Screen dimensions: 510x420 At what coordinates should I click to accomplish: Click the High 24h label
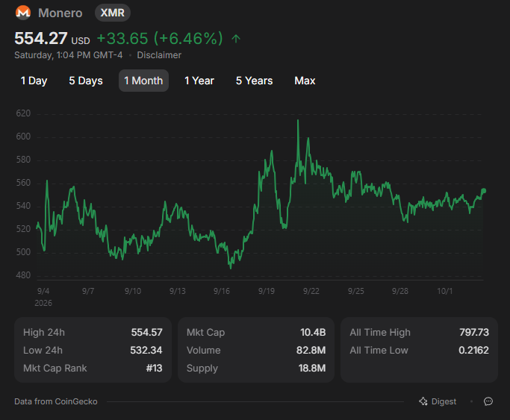coord(44,332)
